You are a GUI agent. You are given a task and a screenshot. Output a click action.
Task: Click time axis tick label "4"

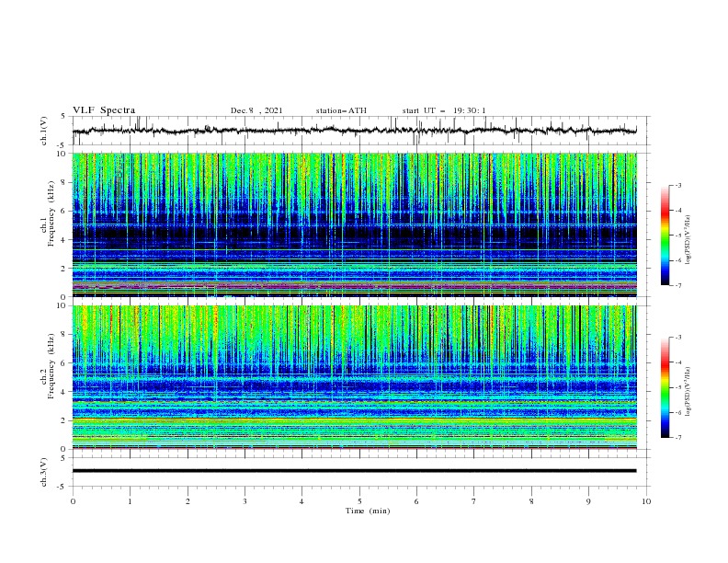point(302,501)
